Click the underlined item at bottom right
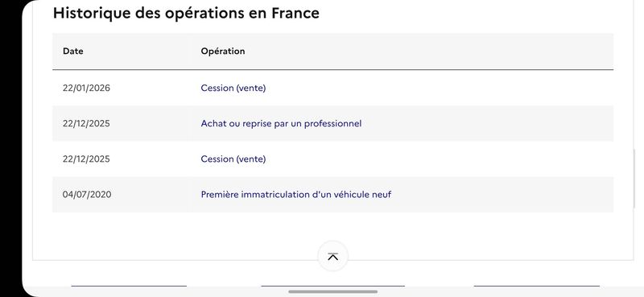Image resolution: width=644 pixels, height=297 pixels. (x=536, y=286)
